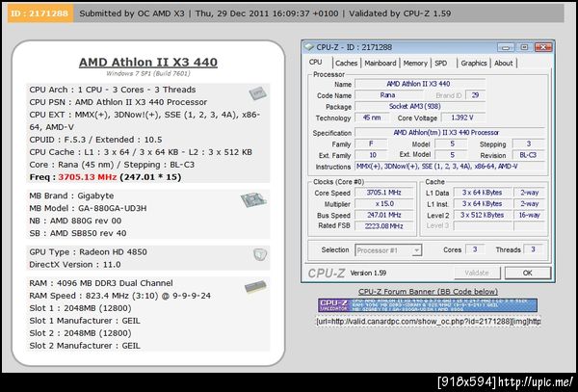
Task: Open the About tab
Action: click(504, 63)
